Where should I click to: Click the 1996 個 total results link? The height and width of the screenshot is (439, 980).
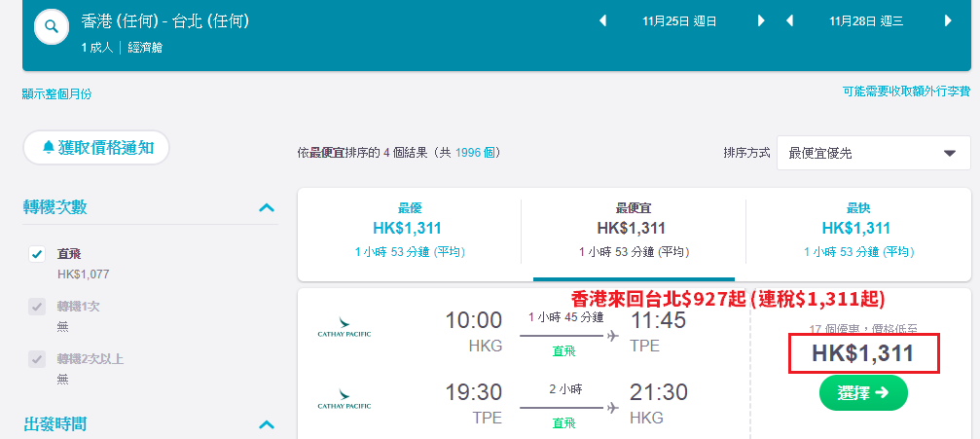475,153
